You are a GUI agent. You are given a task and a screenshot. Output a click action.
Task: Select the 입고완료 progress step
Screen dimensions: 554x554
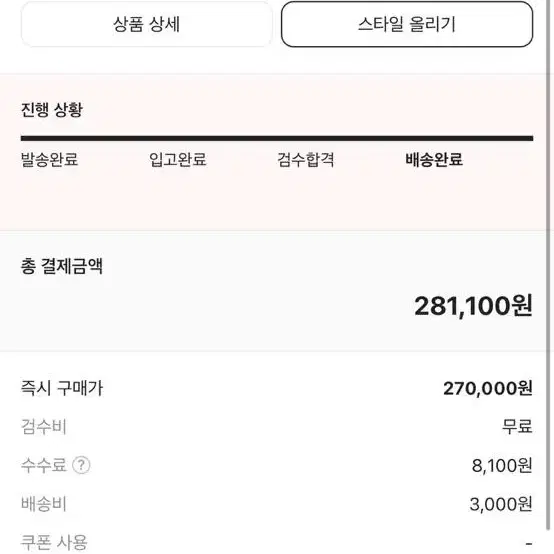(178, 159)
